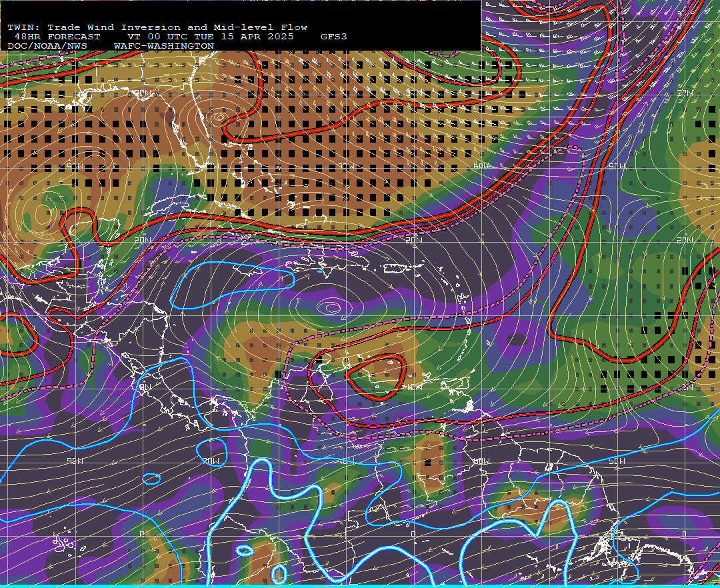The width and height of the screenshot is (720, 588).
Task: Select the 'GFS3' model label
Action: (334, 37)
